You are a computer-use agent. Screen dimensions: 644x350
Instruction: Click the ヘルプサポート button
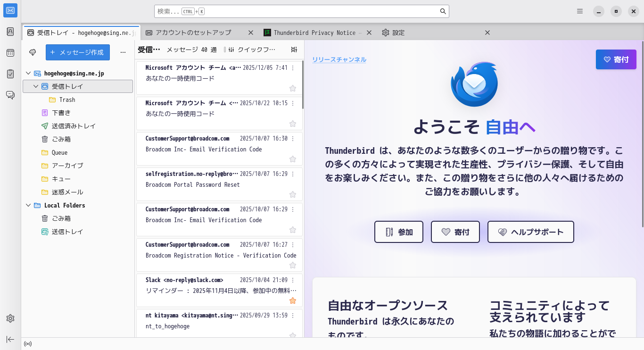tap(531, 232)
